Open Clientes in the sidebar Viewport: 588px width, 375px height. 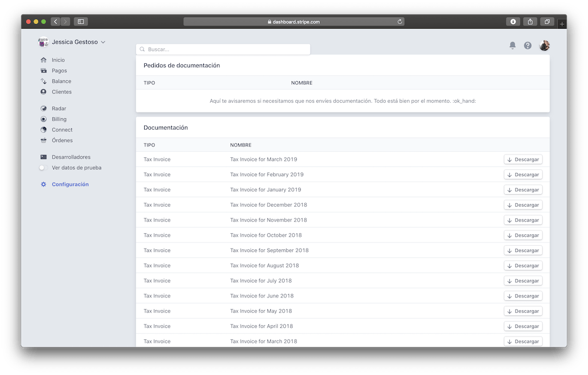point(61,92)
